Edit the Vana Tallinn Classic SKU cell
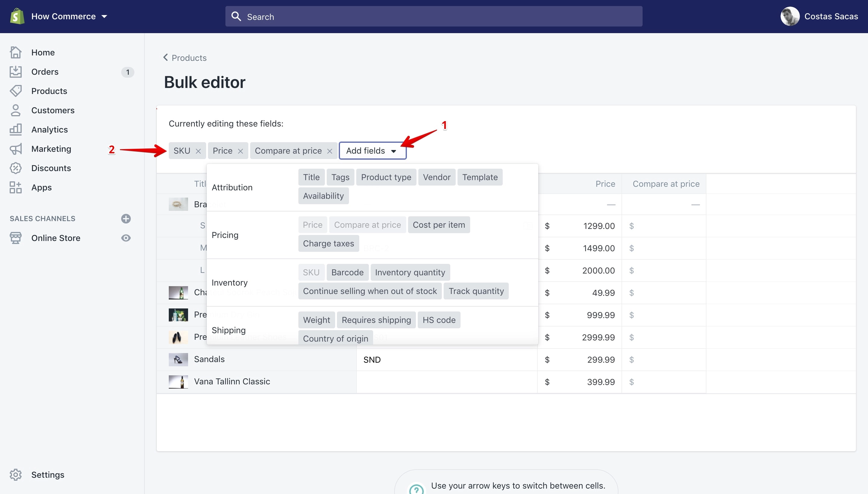The image size is (868, 494). pyautogui.click(x=447, y=382)
